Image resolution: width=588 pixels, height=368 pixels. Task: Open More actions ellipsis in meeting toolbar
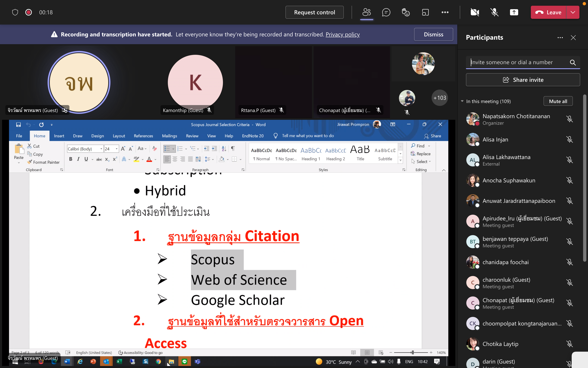click(445, 12)
